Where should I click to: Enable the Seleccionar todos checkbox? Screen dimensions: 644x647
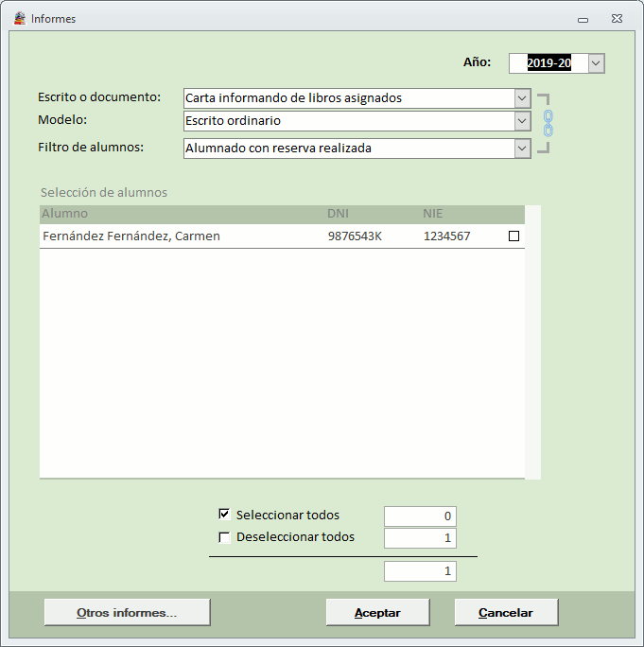224,515
